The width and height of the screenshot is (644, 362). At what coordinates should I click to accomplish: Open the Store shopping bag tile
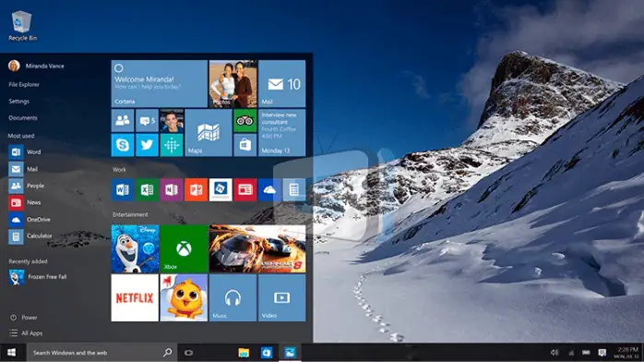point(244,145)
